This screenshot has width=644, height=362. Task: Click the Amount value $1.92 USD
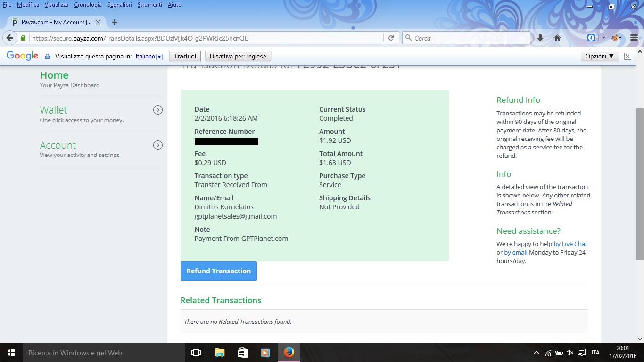(x=335, y=140)
